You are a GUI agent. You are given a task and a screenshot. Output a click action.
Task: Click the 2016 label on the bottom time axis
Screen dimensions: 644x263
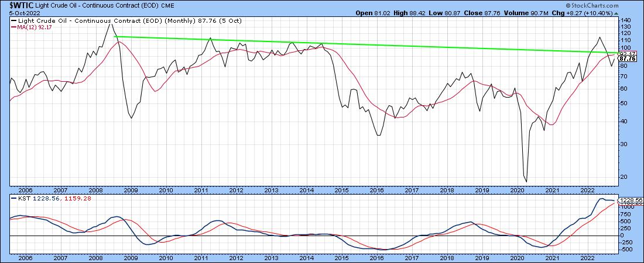[x=376, y=257]
